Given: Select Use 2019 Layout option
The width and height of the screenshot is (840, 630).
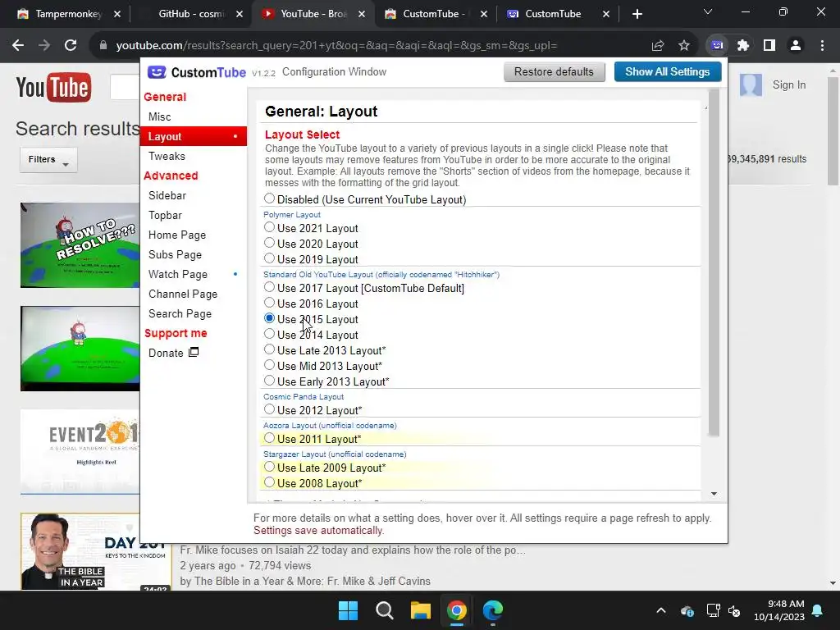Looking at the screenshot, I should coord(269,258).
